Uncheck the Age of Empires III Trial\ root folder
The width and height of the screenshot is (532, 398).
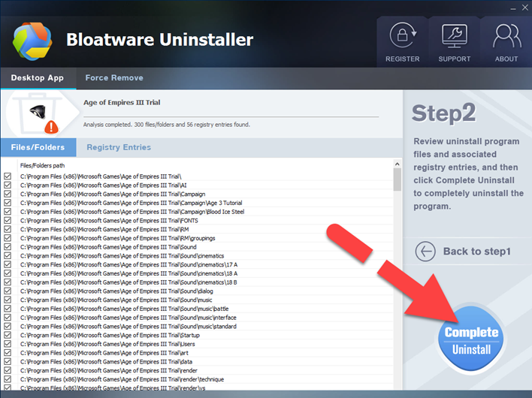pyautogui.click(x=8, y=176)
